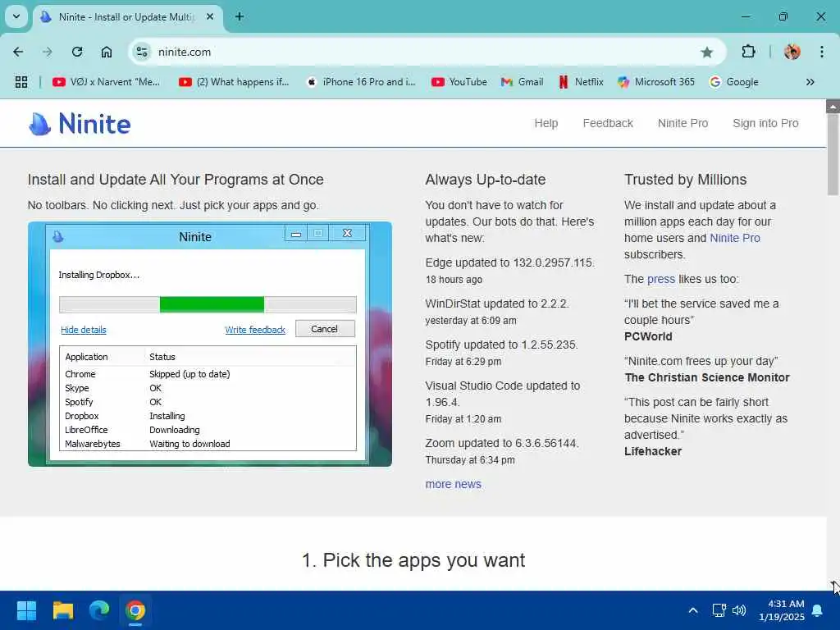Open the Help page
This screenshot has height=630, width=840.
(546, 123)
